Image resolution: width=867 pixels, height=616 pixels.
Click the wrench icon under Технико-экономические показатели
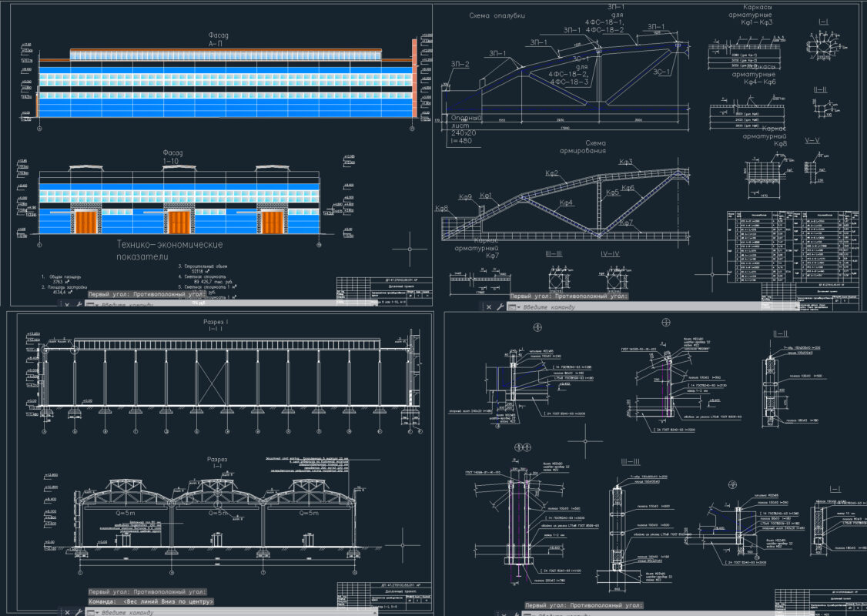point(79,304)
